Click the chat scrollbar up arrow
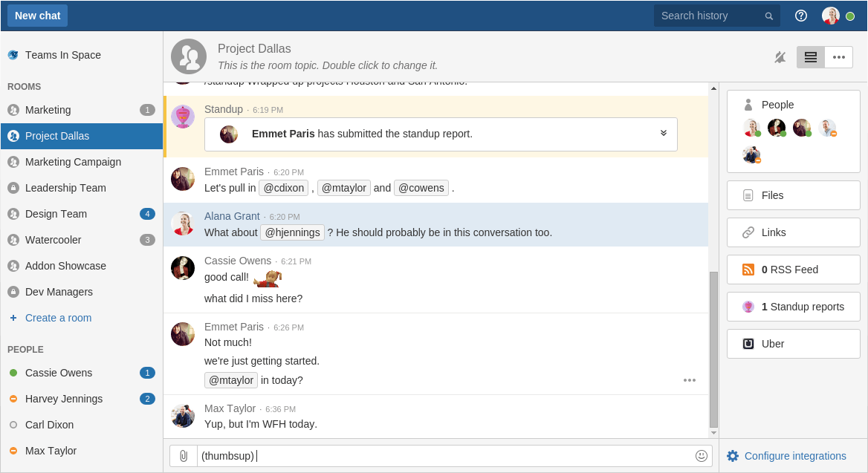Image resolution: width=868 pixels, height=473 pixels. [x=713, y=88]
